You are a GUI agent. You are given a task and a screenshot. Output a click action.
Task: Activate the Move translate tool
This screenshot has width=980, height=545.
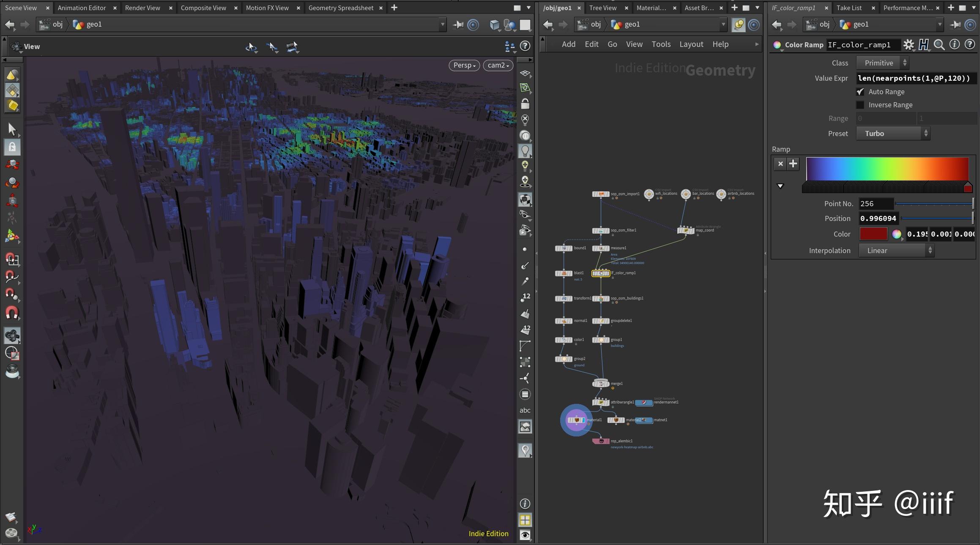[x=12, y=164]
